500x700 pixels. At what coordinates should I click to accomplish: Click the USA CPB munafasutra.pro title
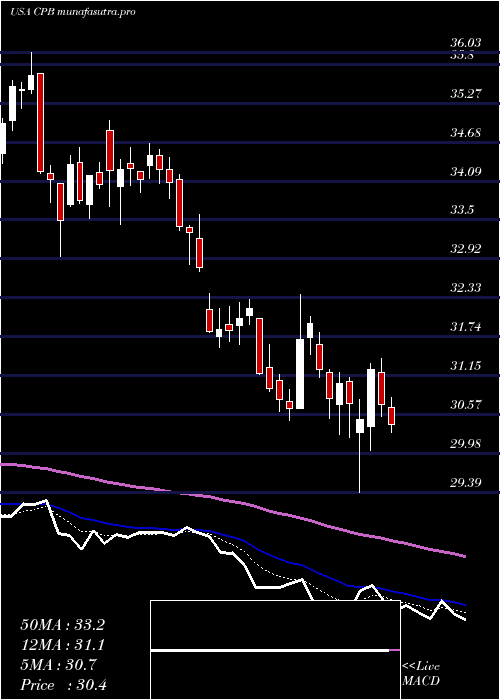pos(73,12)
